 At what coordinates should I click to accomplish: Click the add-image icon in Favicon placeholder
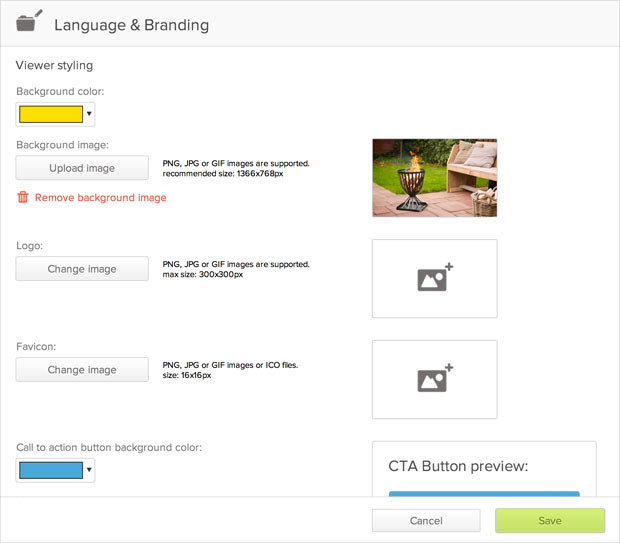[434, 380]
